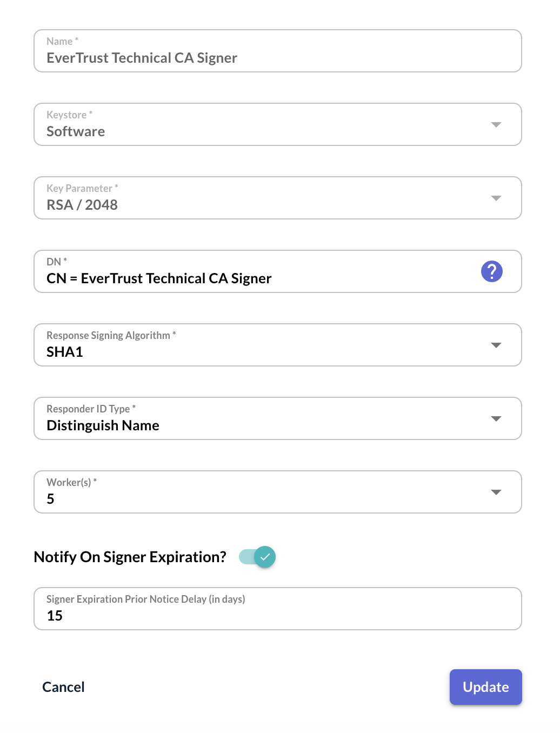This screenshot has height=733, width=560.
Task: Disable the Notify On Signer Expiration toggle
Action: click(x=257, y=556)
